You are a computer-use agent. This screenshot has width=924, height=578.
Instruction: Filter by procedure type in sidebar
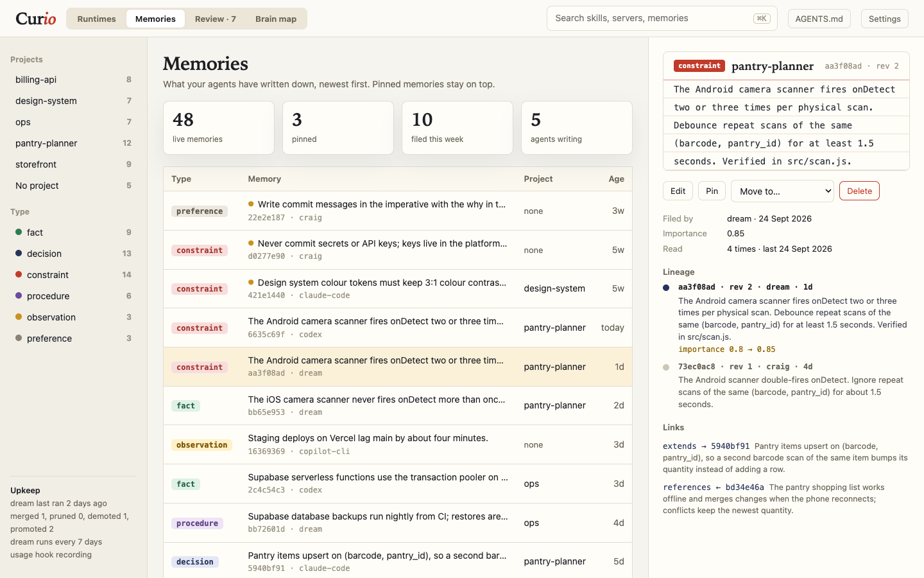tap(73, 296)
